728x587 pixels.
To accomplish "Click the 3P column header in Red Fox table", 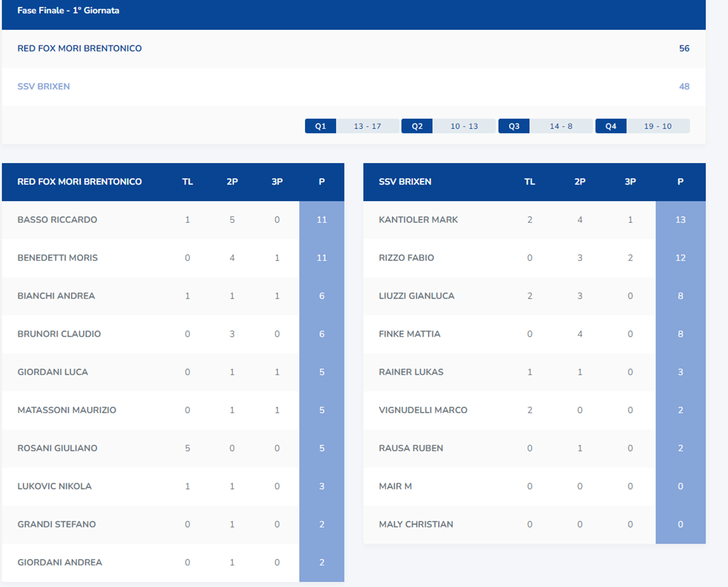I will [x=277, y=182].
